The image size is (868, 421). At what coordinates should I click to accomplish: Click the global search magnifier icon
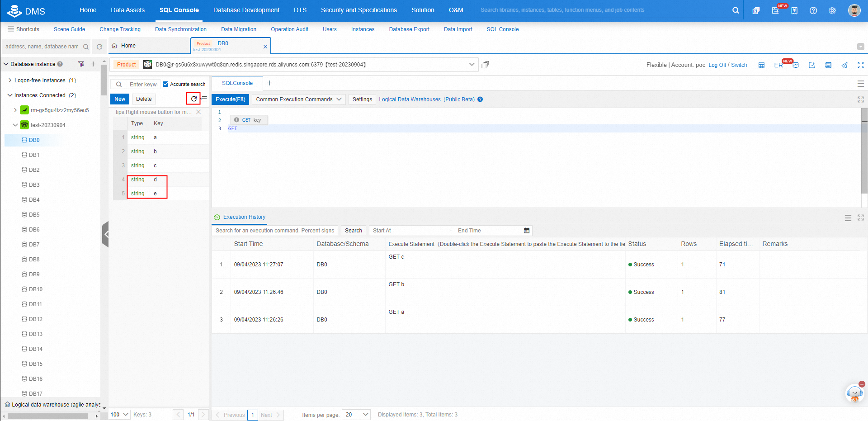[x=736, y=10]
